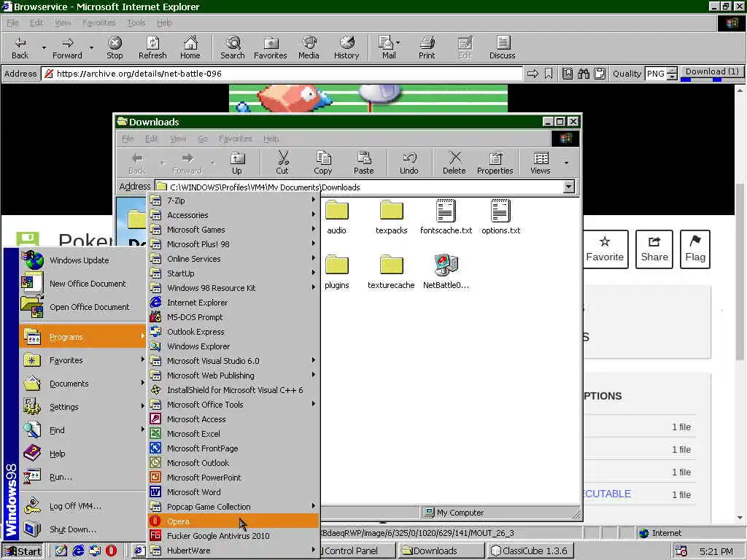Click the Download (1) button

point(712,73)
